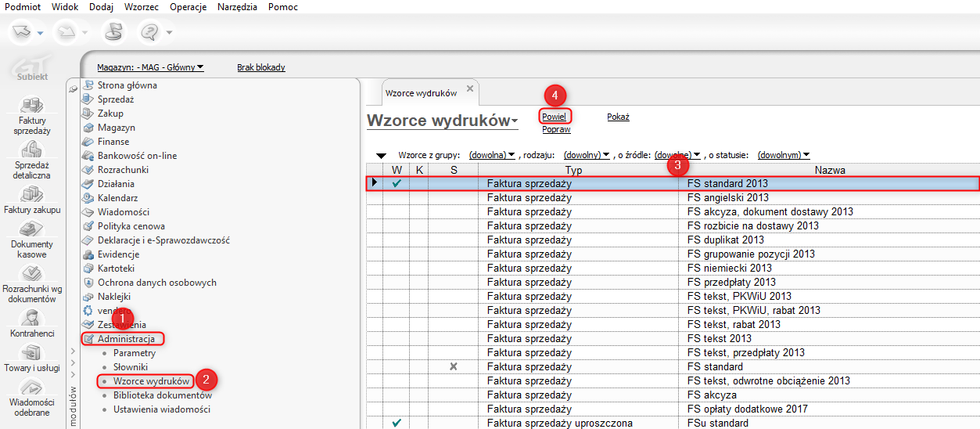Toggle the S mark on FS standard row
The width and height of the screenshot is (980, 429).
click(x=454, y=366)
